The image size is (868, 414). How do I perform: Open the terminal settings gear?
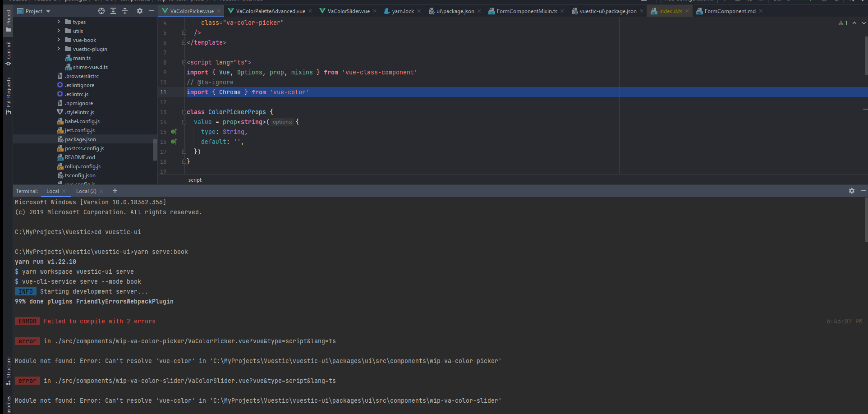[x=852, y=191]
